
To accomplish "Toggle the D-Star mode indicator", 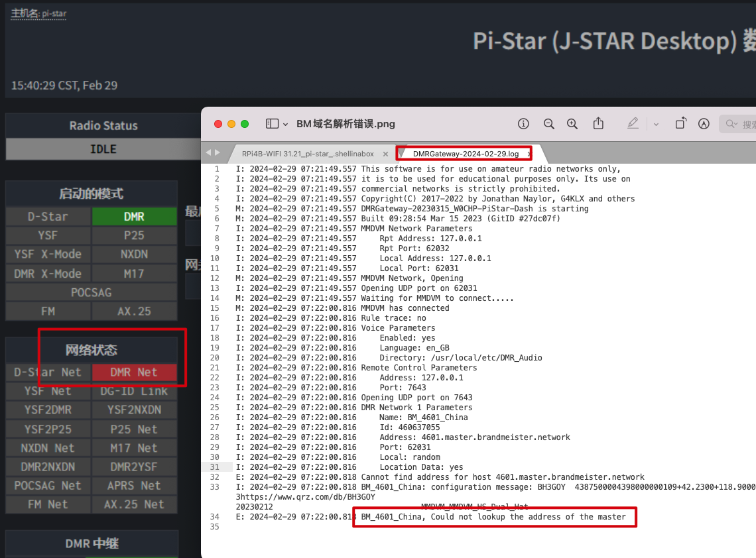I will (48, 217).
